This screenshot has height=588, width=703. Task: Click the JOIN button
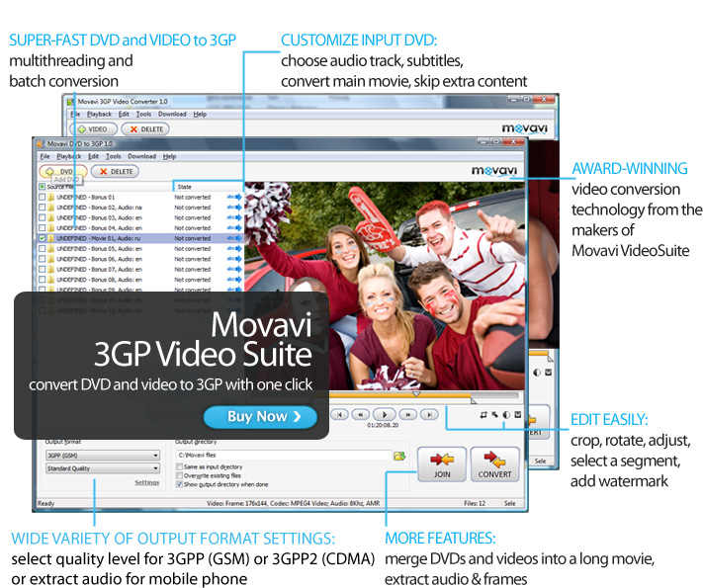(x=442, y=464)
